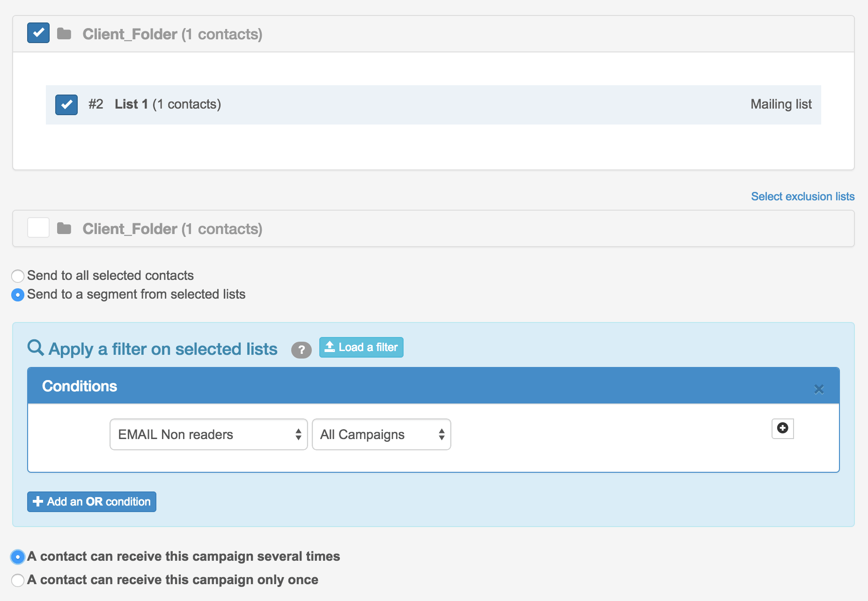Click the 'Conditions' header text

80,386
